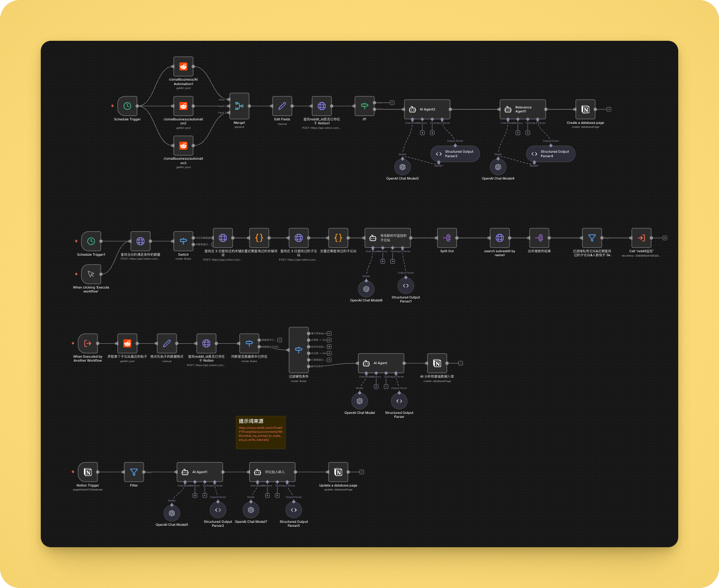This screenshot has height=588, width=719.
Task: Open the 'Update a database page' Notion node
Action: point(338,472)
